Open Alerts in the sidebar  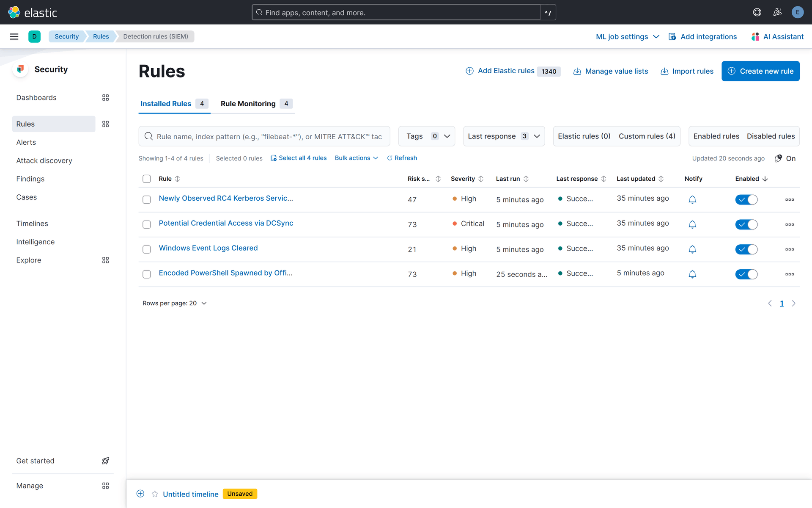pyautogui.click(x=26, y=142)
